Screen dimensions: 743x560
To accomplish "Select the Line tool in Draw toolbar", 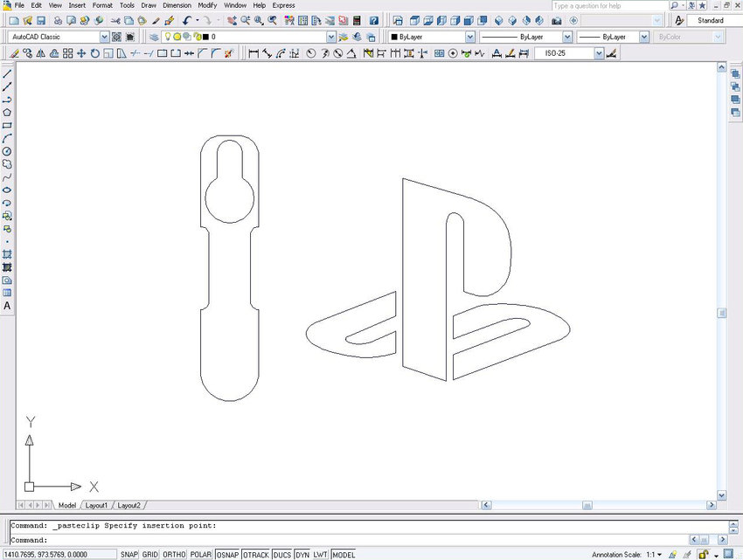I will [7, 74].
